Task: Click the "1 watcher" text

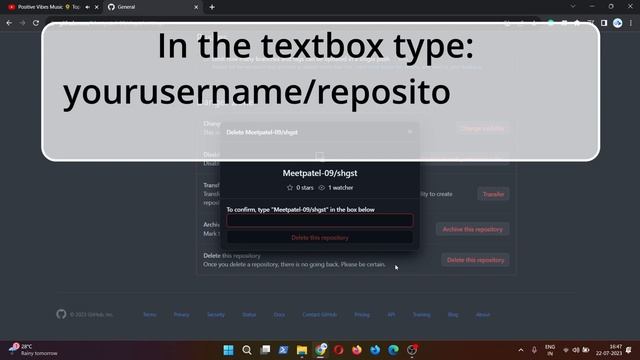Action: point(341,188)
